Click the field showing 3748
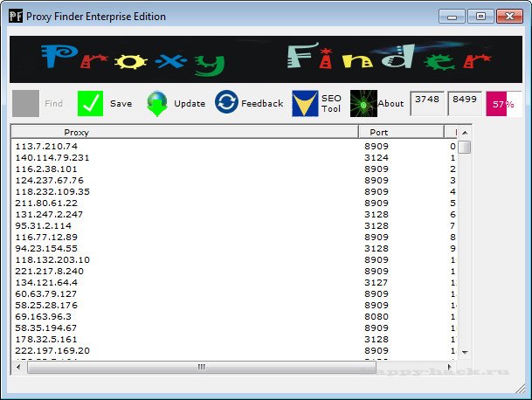 pos(427,103)
